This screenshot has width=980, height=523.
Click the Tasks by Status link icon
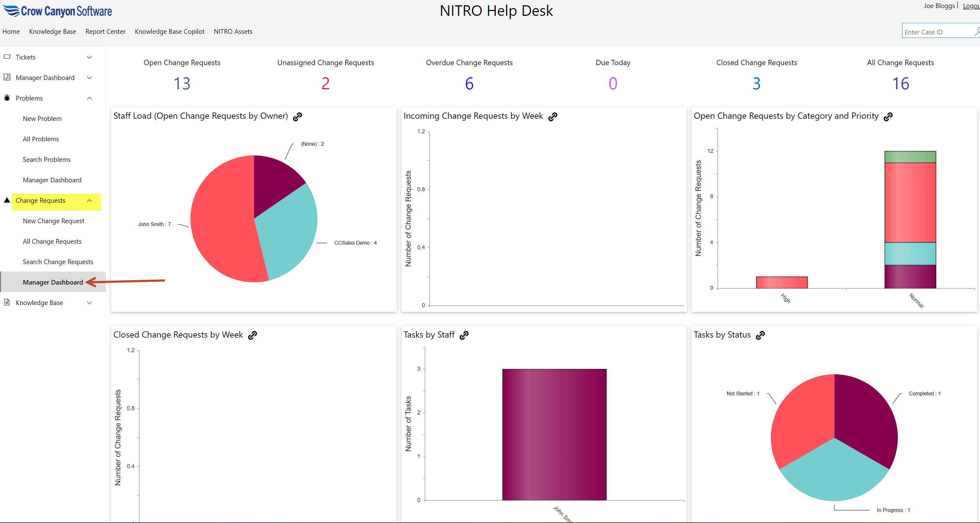(x=760, y=335)
